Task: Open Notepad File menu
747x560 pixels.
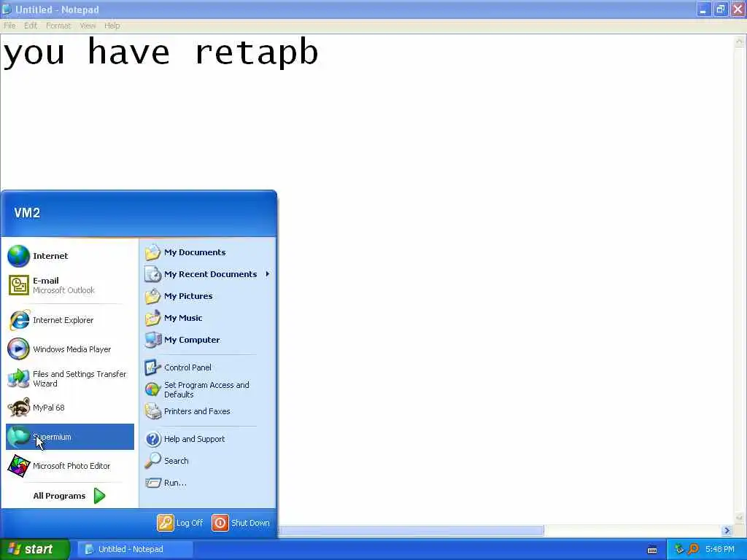Action: pos(9,26)
